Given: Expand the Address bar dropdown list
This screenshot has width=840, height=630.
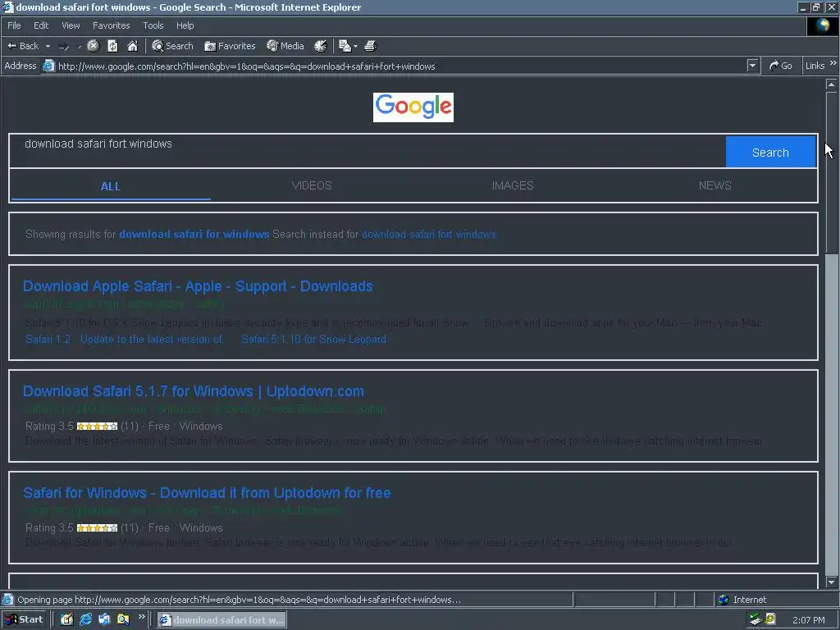Looking at the screenshot, I should [753, 66].
